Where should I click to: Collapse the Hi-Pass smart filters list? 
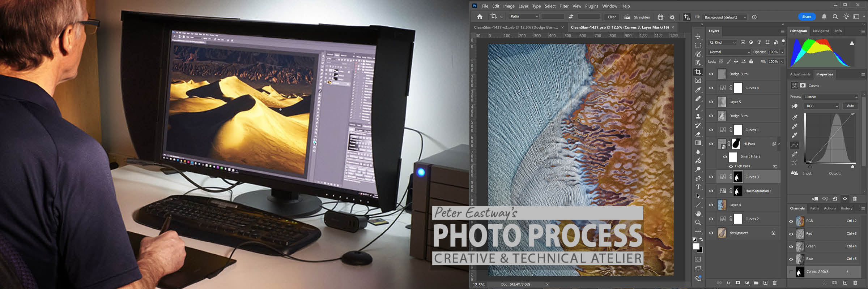pos(779,144)
